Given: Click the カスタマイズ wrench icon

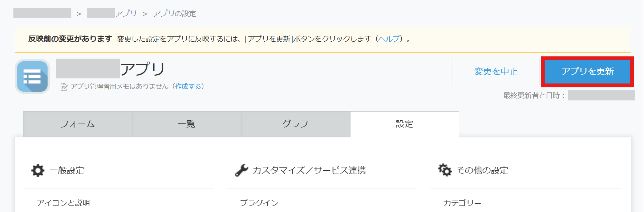Looking at the screenshot, I should 241,170.
